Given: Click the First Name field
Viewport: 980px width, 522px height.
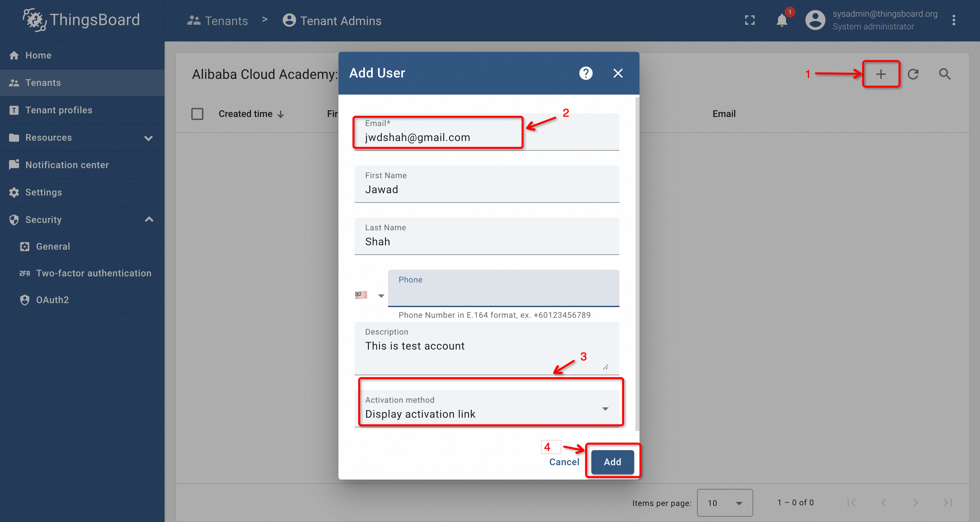Looking at the screenshot, I should [487, 184].
